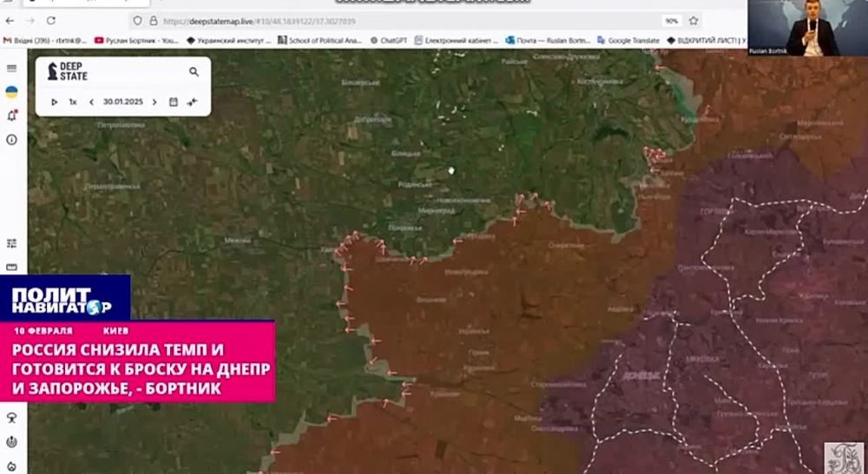This screenshot has height=474, width=868.
Task: Click the 30.01.2025 date field
Action: [122, 102]
